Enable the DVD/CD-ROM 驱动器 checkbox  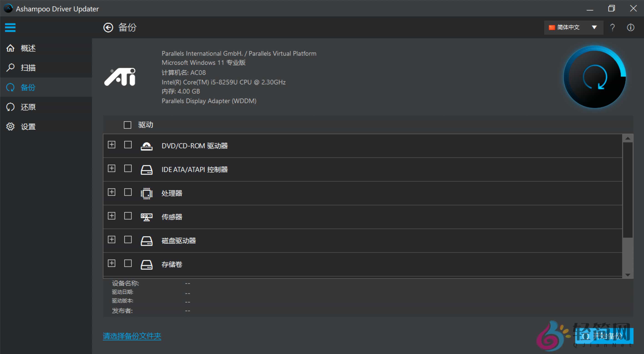click(128, 145)
